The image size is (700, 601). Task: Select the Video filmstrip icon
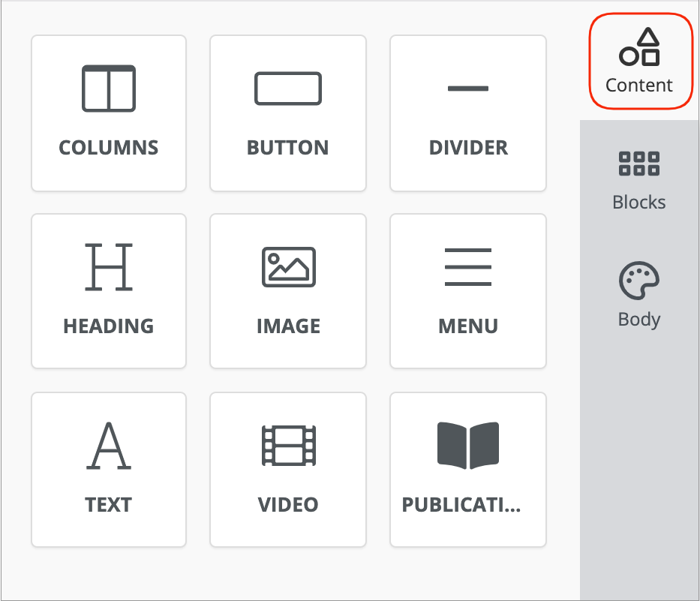(x=288, y=446)
